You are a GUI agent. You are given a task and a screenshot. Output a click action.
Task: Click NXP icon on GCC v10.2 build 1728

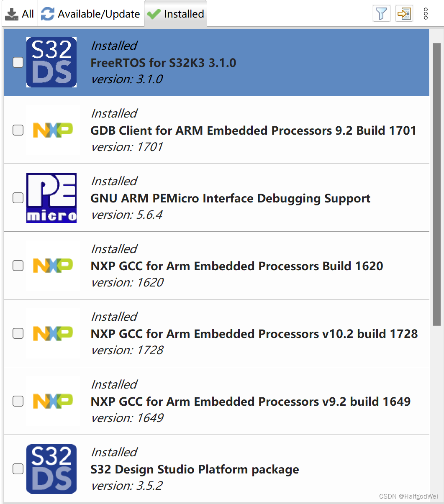point(53,333)
